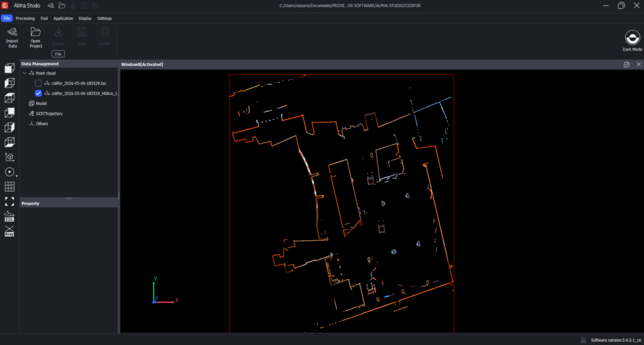644x345 pixels.
Task: Uncheck the cidifor HSlice point cloud checkbox
Action: point(38,93)
